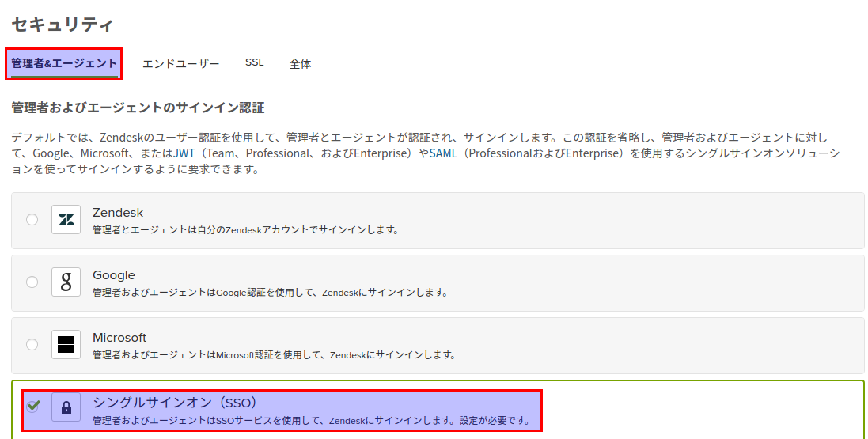Click the Microsoft option title text
The width and height of the screenshot is (868, 439).
click(119, 338)
